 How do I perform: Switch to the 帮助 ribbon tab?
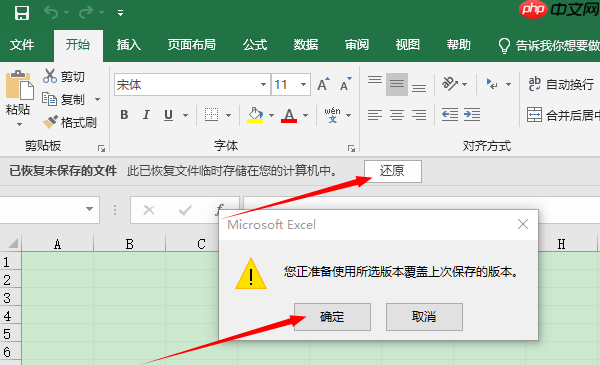pyautogui.click(x=458, y=45)
